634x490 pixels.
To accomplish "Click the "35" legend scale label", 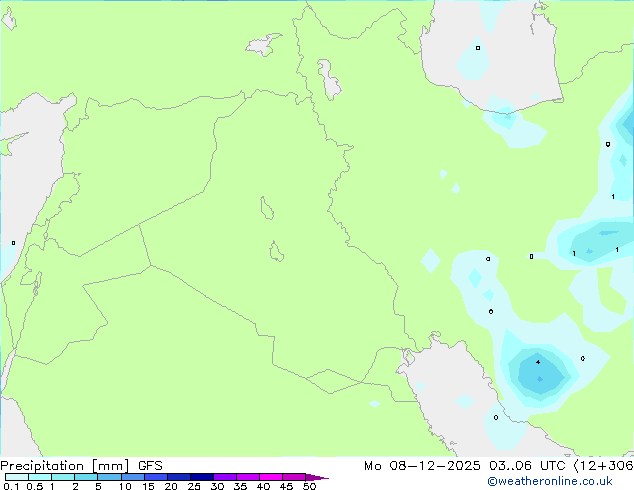I will (x=240, y=486).
